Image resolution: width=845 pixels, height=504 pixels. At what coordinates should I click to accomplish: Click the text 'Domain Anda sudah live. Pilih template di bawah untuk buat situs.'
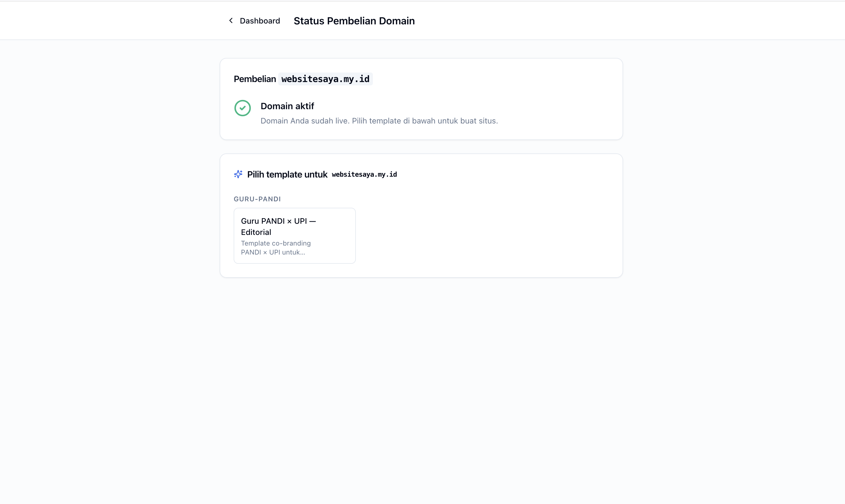pyautogui.click(x=379, y=121)
